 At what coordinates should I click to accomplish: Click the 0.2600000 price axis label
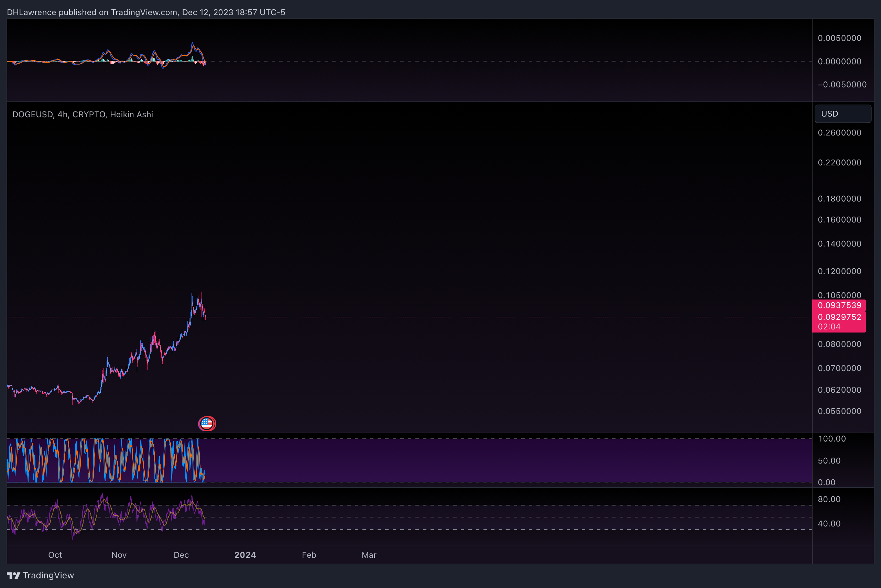(x=839, y=133)
